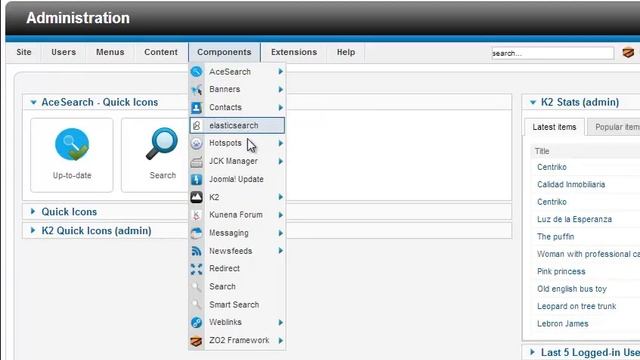Open the Pink princess item

coord(561,271)
